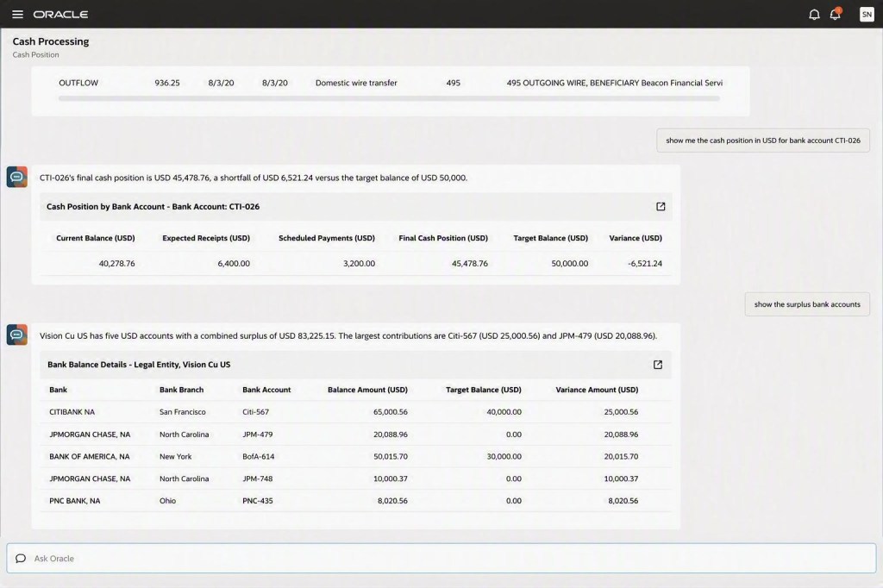Click the Cash Processing page title
883x588 pixels.
point(51,41)
